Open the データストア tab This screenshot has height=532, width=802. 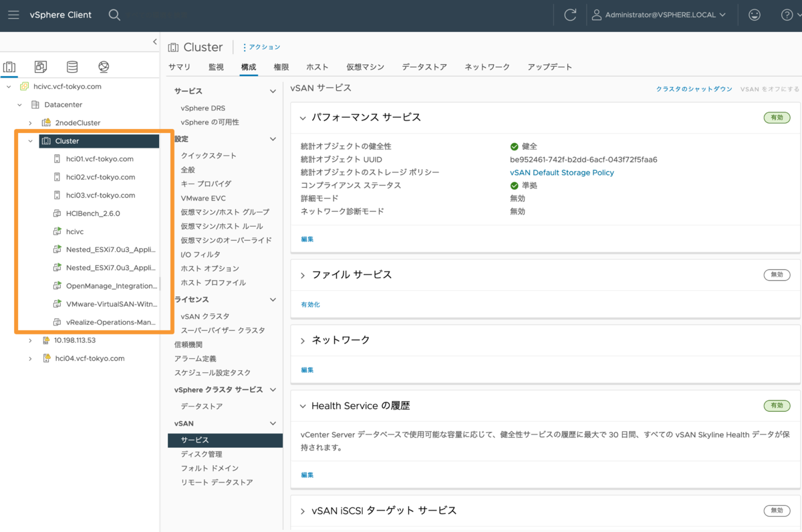pyautogui.click(x=424, y=67)
